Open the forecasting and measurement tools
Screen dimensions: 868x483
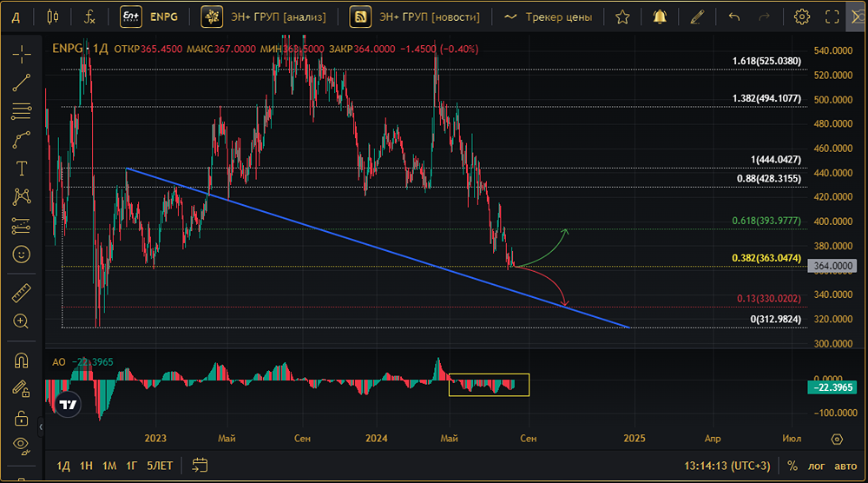[22, 226]
